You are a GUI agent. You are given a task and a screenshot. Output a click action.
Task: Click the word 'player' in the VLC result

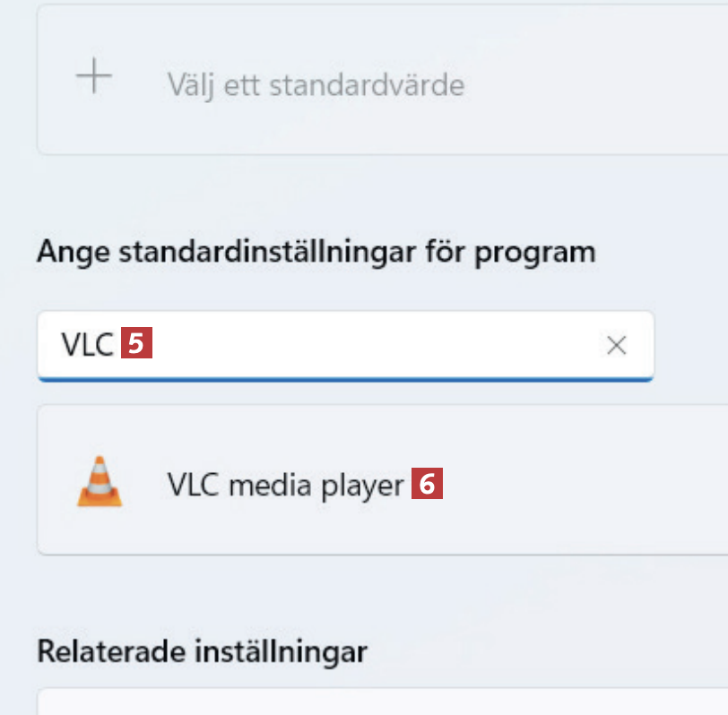coord(363,485)
